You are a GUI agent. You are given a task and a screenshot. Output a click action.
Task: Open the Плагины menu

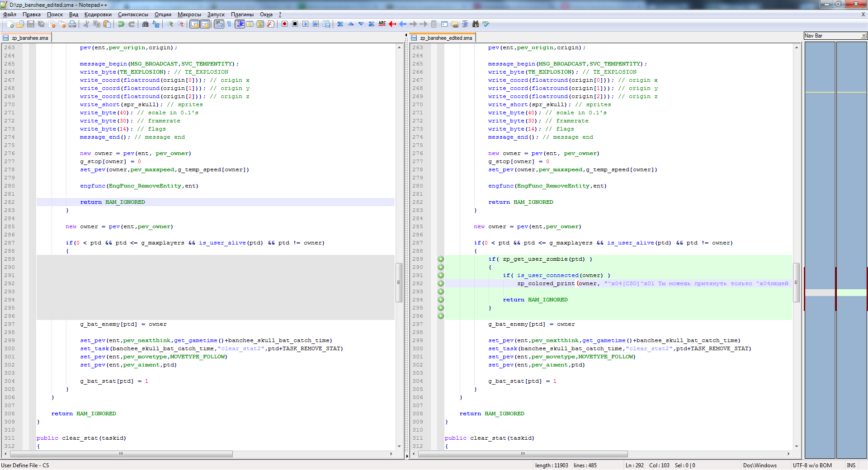(x=242, y=14)
